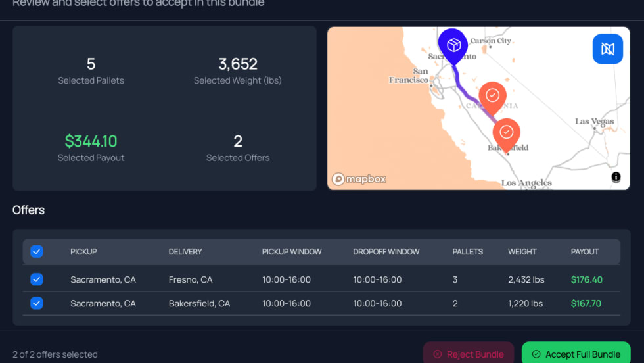
Task: Uncheck the Sacramento to Fresno offer
Action: tap(37, 279)
